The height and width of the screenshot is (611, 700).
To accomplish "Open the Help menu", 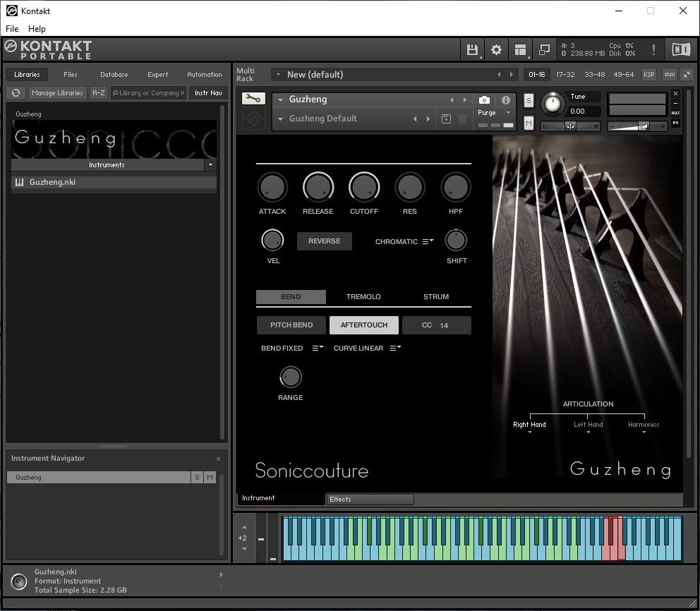I will (x=37, y=28).
